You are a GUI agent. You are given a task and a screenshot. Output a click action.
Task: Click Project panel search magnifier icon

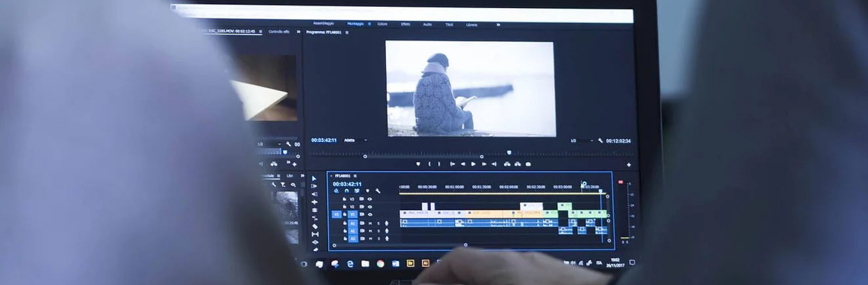293,185
